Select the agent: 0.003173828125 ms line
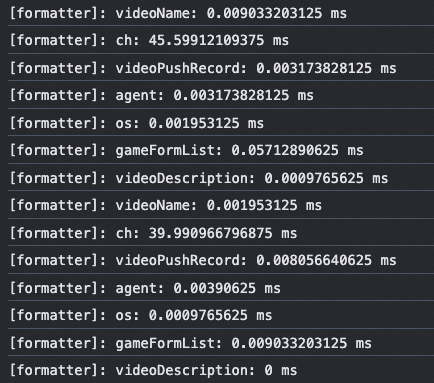434x383 pixels. tap(162, 95)
